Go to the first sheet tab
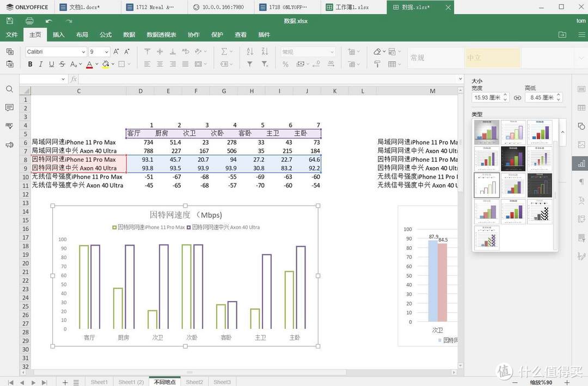Image resolution: width=588 pixels, height=386 pixels. (x=10, y=382)
